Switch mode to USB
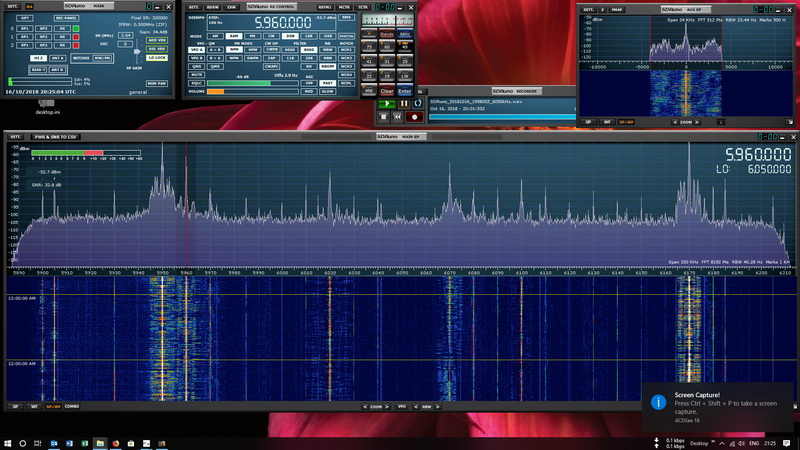Screen dimensions: 800x450 coord(327,36)
